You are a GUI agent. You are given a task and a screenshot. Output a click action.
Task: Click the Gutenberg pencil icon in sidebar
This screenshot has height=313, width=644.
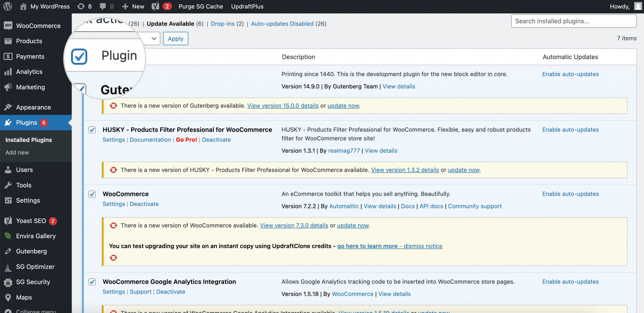(x=8, y=251)
